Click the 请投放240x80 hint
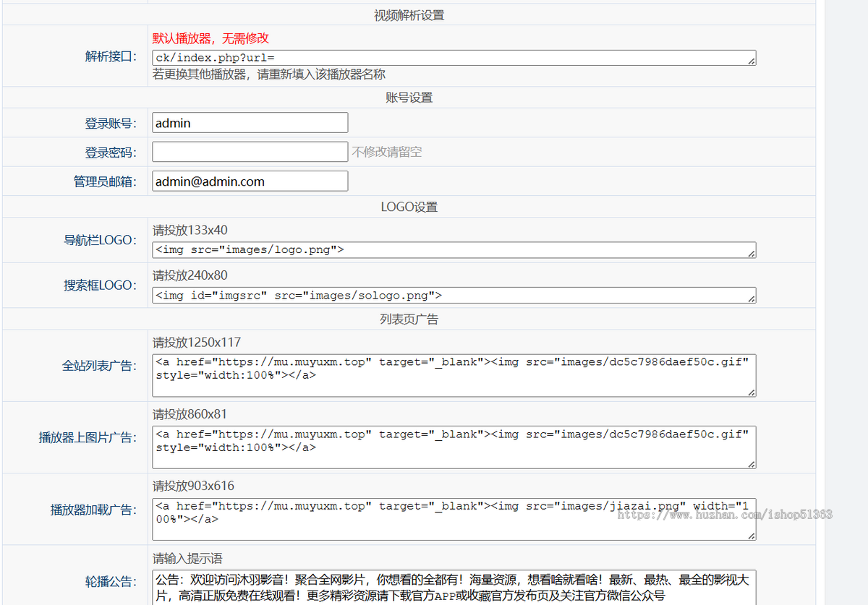This screenshot has height=605, width=868. pos(190,275)
